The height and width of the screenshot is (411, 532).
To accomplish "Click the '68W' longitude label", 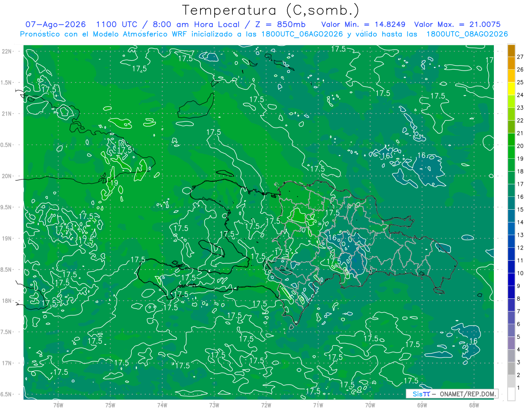I will (x=473, y=405).
